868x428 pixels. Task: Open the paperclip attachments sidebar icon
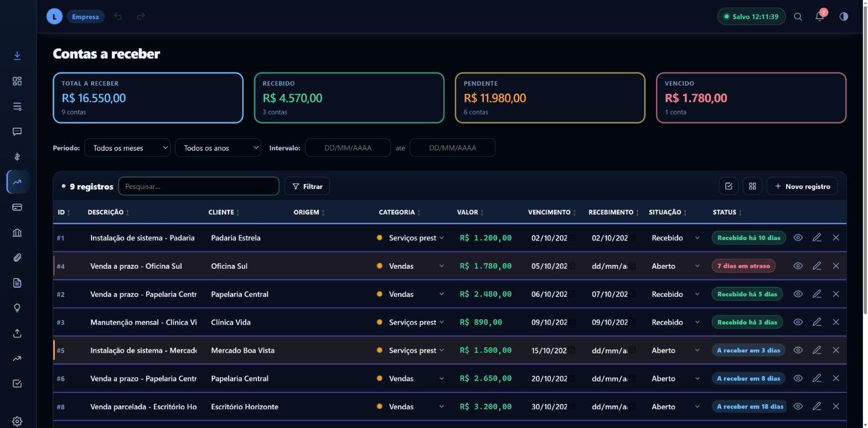(17, 258)
